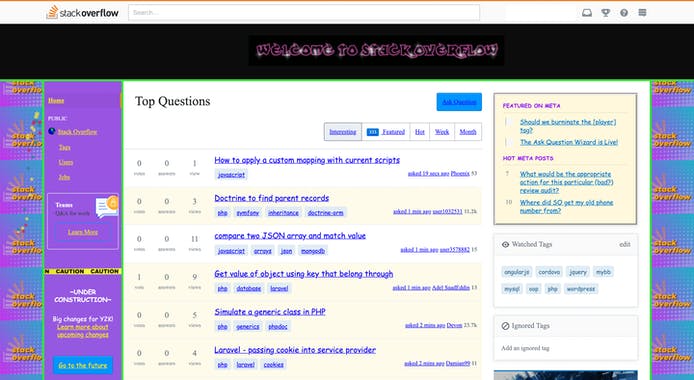This screenshot has width=694, height=380.
Task: Click angularjs watched tag
Action: click(x=517, y=272)
